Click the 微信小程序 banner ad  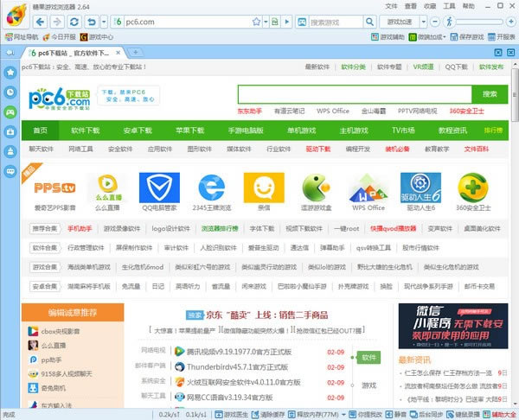[x=453, y=326]
